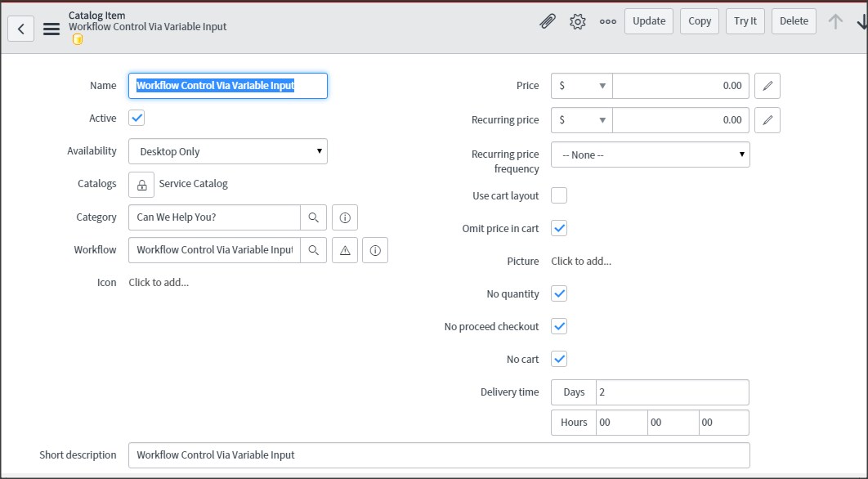868x479 pixels.
Task: Click the Workflow info preview icon
Action: [x=375, y=250]
